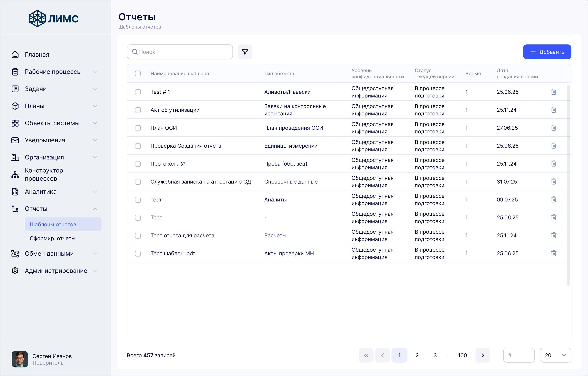Toggle the select-all header checkbox
The height and width of the screenshot is (376, 588).
pyautogui.click(x=138, y=73)
